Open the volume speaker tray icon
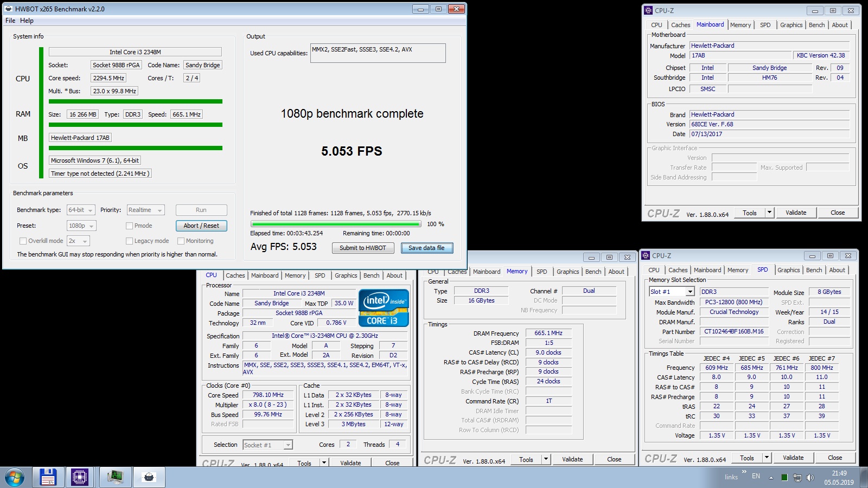Image resolution: width=868 pixels, height=488 pixels. (x=810, y=478)
